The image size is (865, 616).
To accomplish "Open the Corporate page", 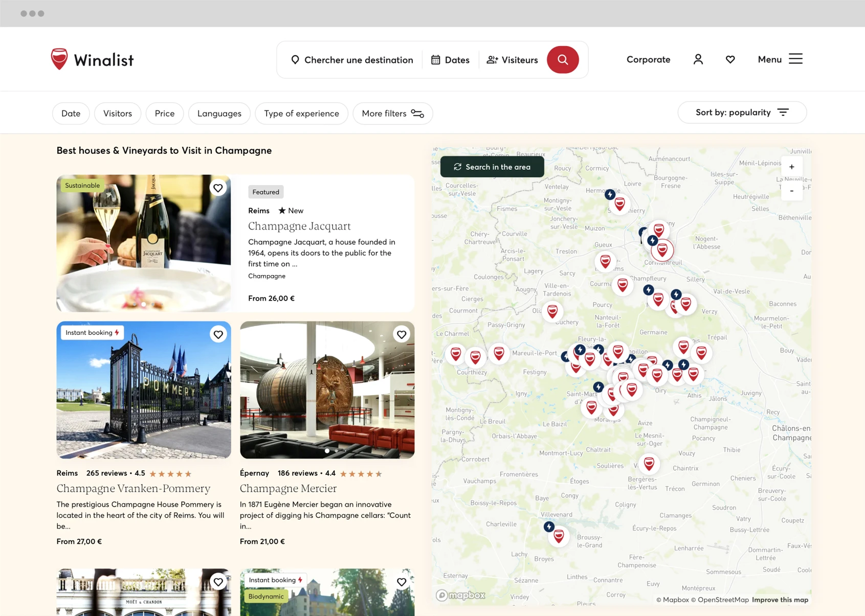I will coord(648,59).
